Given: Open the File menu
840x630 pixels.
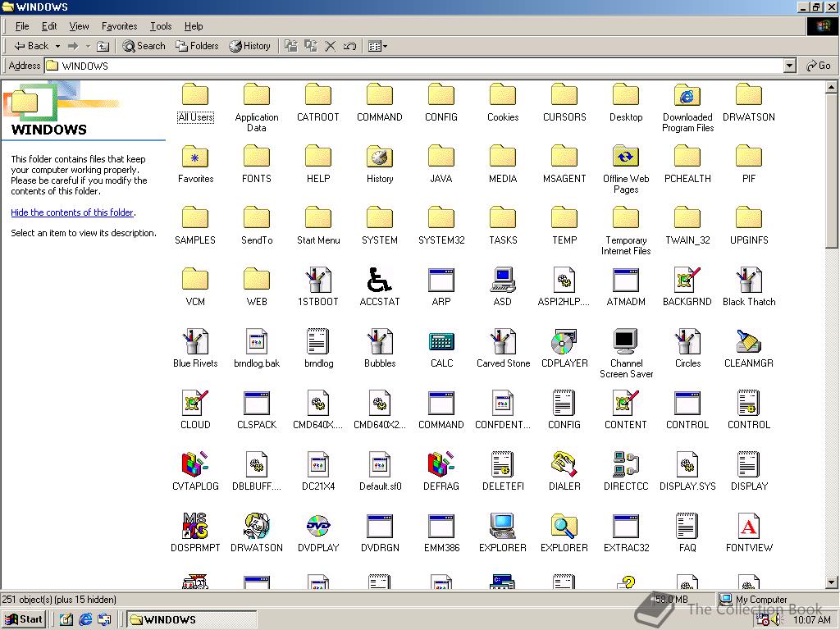Looking at the screenshot, I should (x=22, y=26).
